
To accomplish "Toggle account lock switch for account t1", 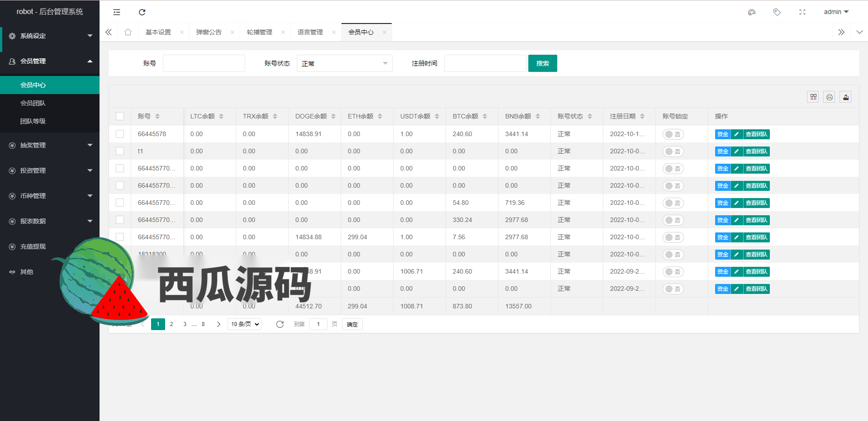I will (x=673, y=151).
